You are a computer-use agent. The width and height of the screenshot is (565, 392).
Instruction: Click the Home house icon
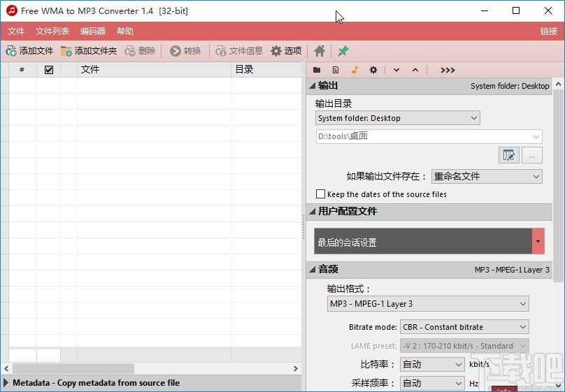pyautogui.click(x=320, y=51)
